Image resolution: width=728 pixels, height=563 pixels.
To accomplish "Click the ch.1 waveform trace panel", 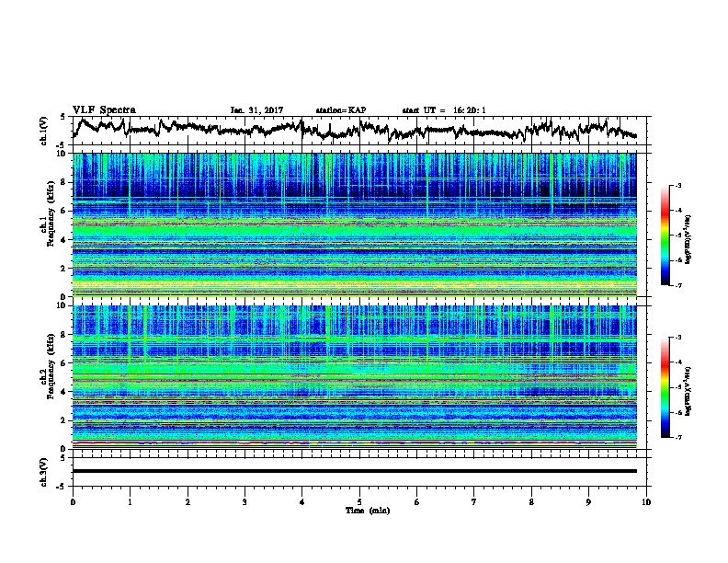I will (358, 131).
